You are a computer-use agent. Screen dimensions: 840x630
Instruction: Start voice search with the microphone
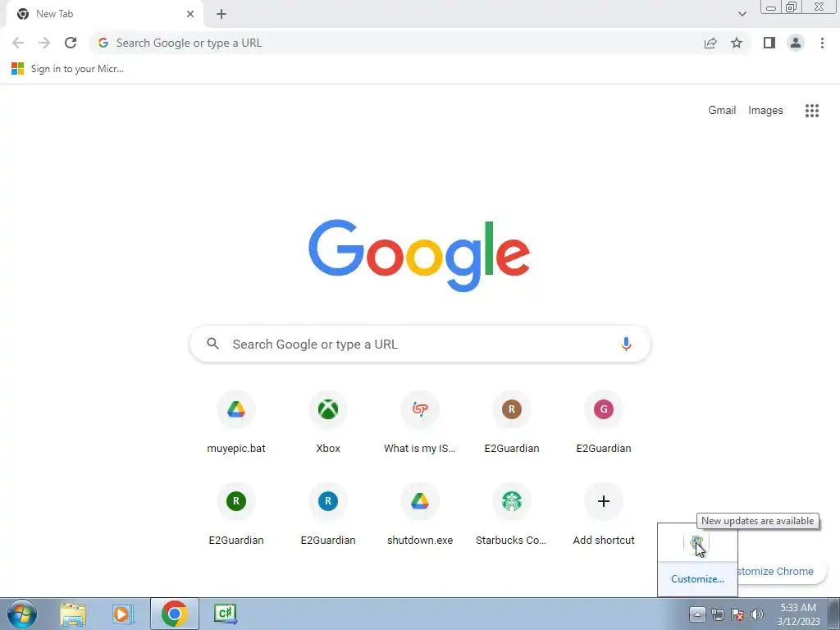pos(626,344)
